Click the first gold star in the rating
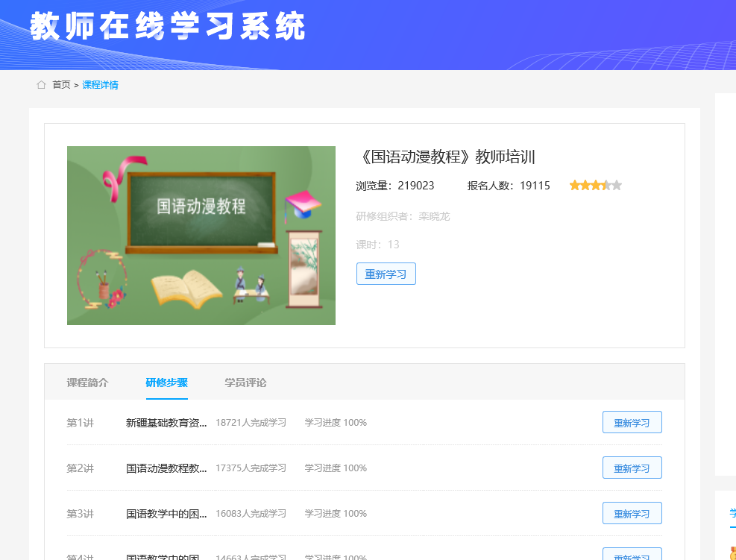The height and width of the screenshot is (560, 736). point(575,186)
